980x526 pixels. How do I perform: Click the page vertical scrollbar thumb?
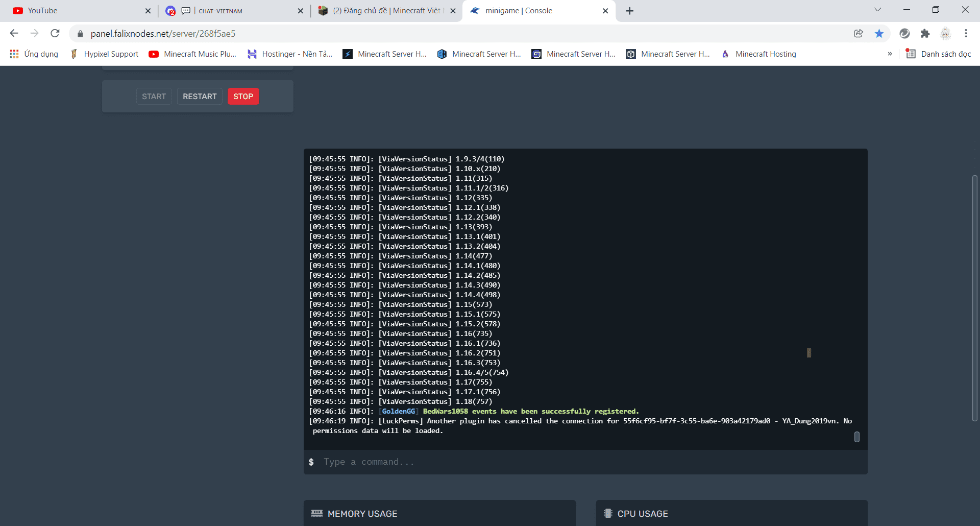click(x=974, y=298)
